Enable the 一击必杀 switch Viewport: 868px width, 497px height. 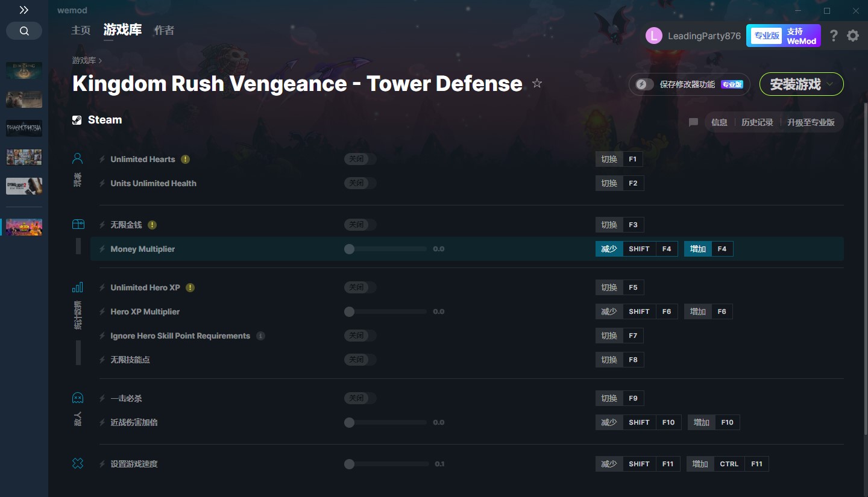click(360, 398)
